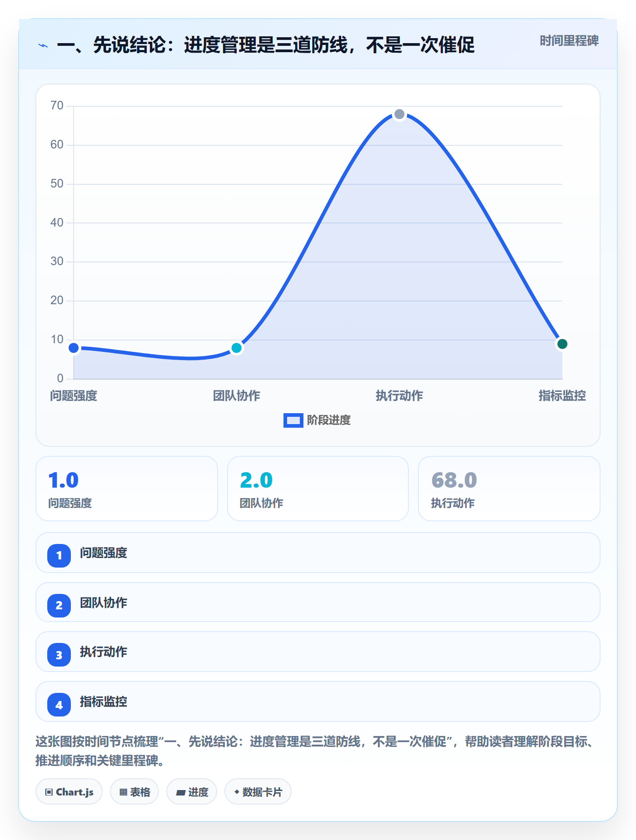Click the 阶段进度 legend color box
Image resolution: width=636 pixels, height=840 pixels.
coord(293,420)
